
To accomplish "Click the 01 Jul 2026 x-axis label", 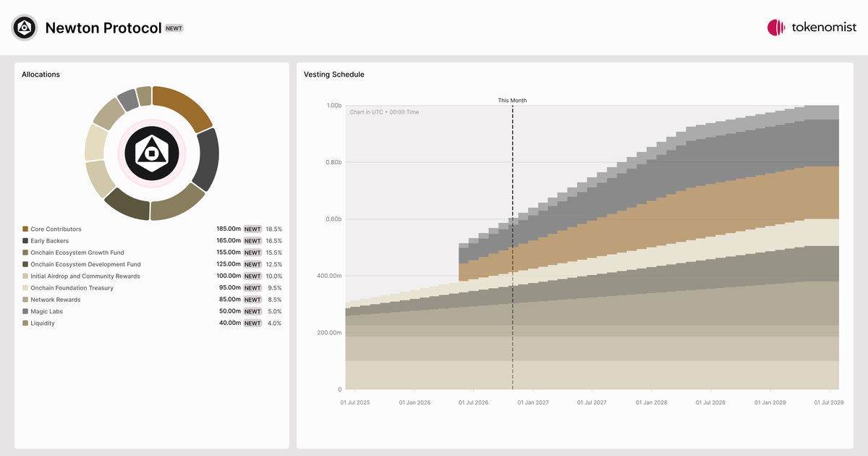I will (x=473, y=402).
